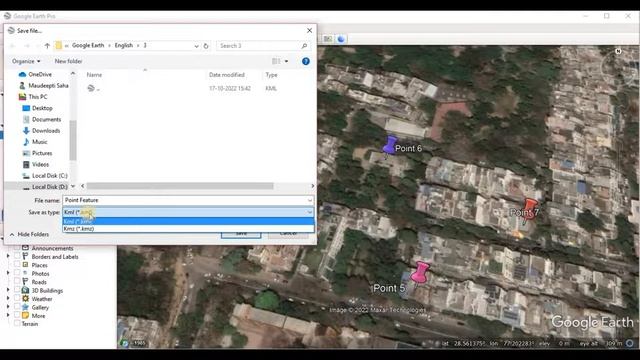Click the search magnifier icon
This screenshot has width=640, height=360.
304,46
